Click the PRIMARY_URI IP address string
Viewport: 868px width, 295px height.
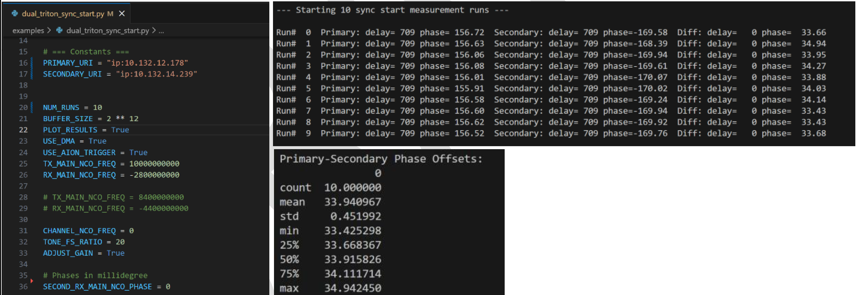147,63
